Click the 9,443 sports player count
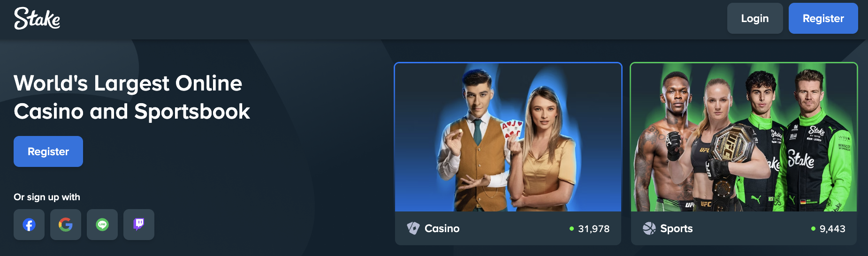Image resolution: width=868 pixels, height=256 pixels. pyautogui.click(x=832, y=229)
